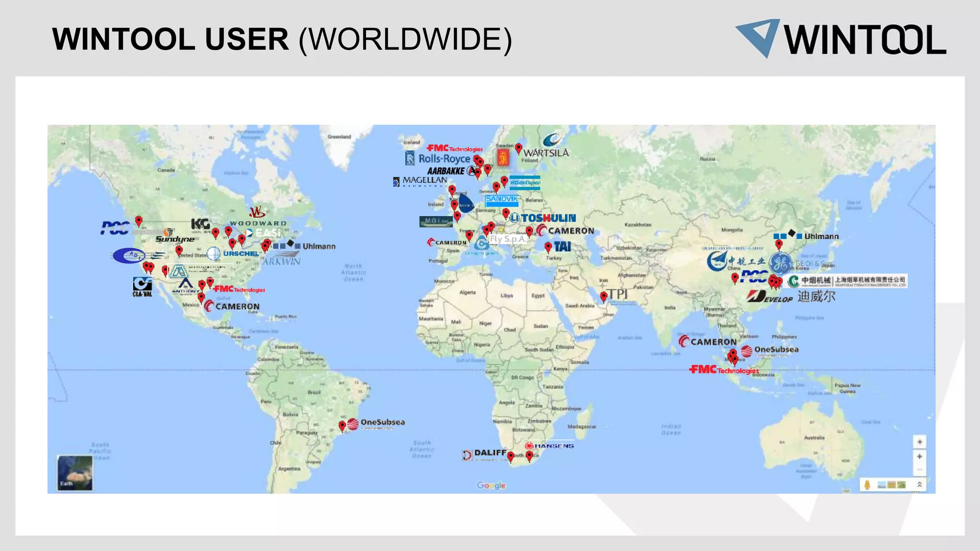Click the red pin below Uhlmann in China

point(779,245)
